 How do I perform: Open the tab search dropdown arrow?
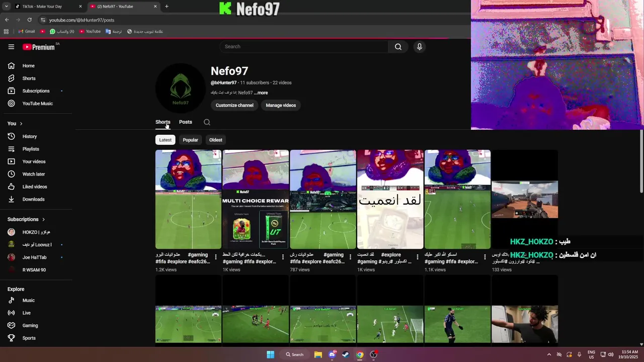[x=6, y=7]
